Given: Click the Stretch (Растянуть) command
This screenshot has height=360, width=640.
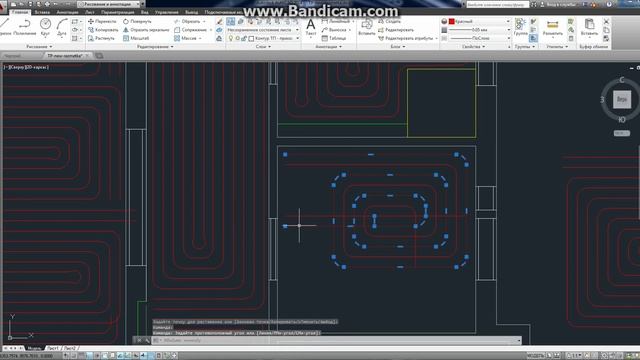Looking at the screenshot, I should pyautogui.click(x=101, y=38).
